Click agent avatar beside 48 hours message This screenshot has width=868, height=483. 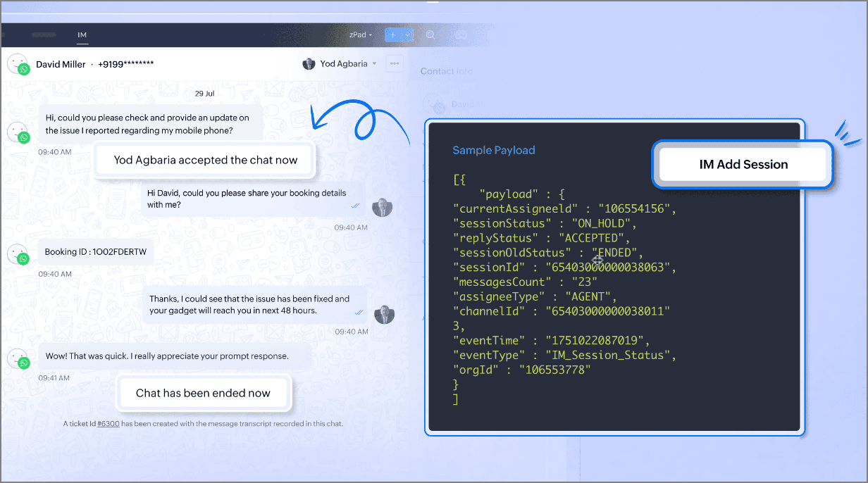pyautogui.click(x=383, y=313)
